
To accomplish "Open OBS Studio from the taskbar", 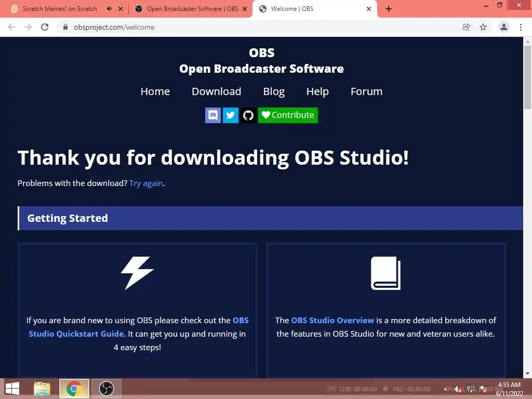I will 106,389.
